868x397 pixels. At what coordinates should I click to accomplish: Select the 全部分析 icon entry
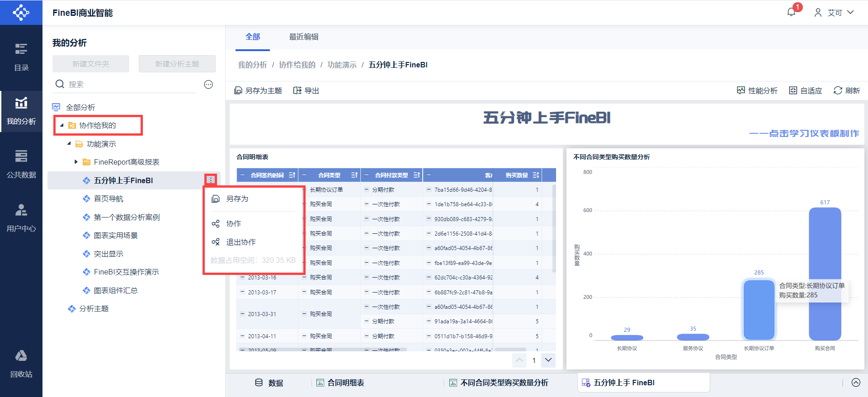click(56, 107)
